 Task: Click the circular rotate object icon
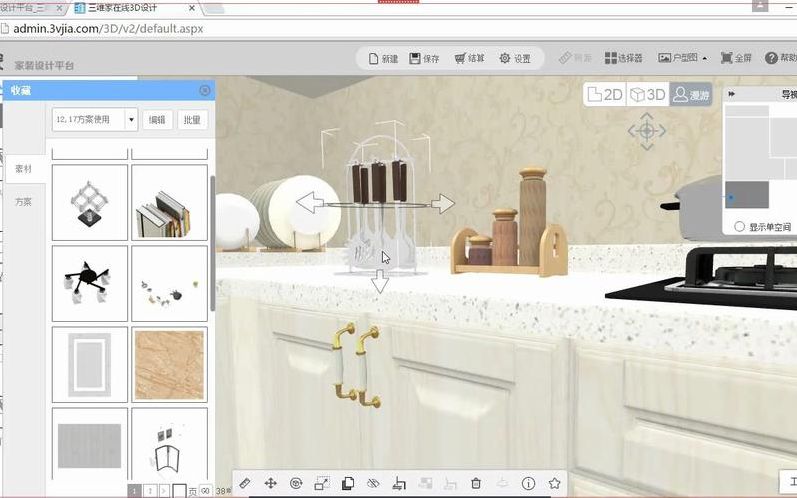click(296, 483)
